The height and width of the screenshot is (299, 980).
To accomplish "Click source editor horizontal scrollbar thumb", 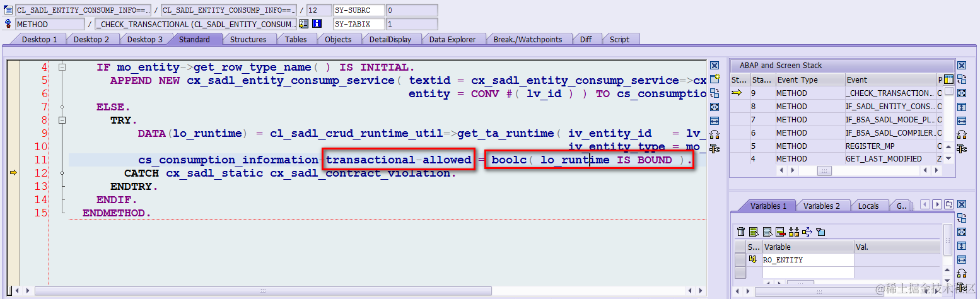I will tap(262, 291).
